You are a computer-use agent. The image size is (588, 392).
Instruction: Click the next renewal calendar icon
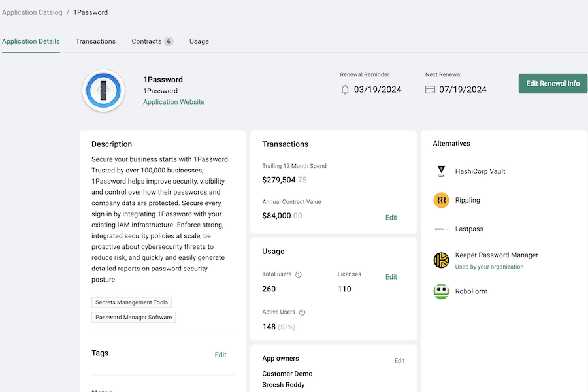coord(430,90)
